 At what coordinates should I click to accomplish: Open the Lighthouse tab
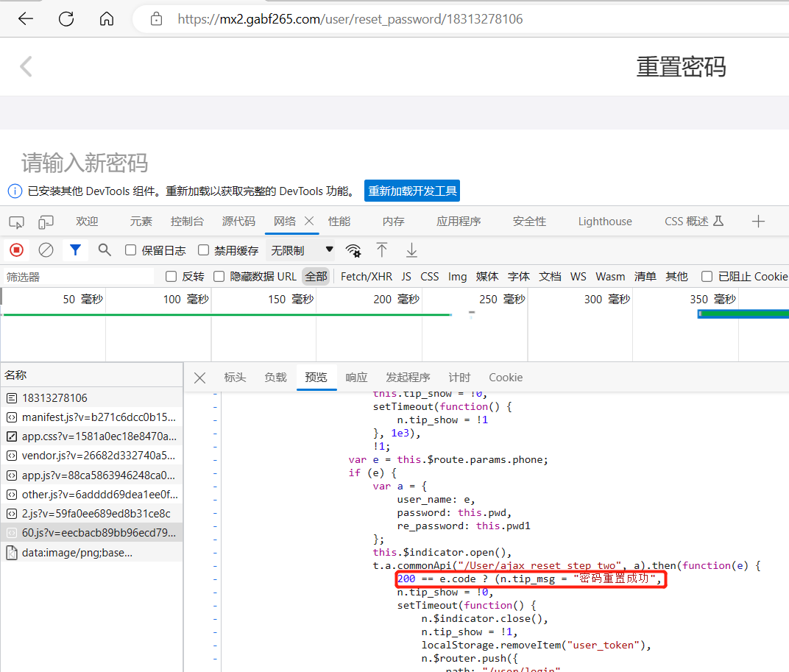tap(605, 222)
